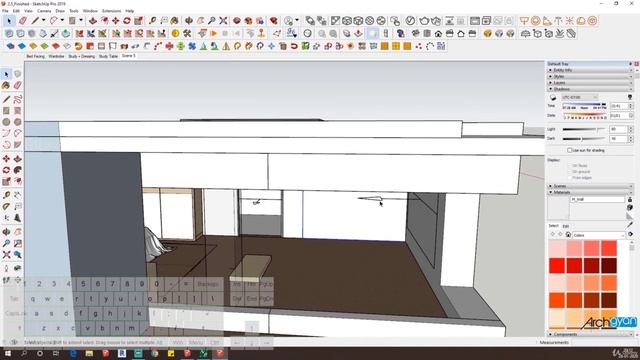This screenshot has width=640, height=360.
Task: Select the Pan hand tool in top toolbar
Action: tap(200, 20)
